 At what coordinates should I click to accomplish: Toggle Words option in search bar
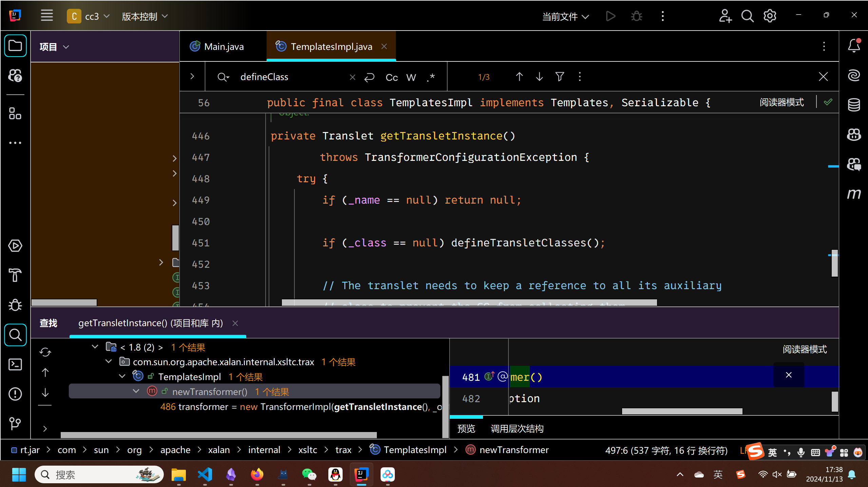(x=411, y=77)
